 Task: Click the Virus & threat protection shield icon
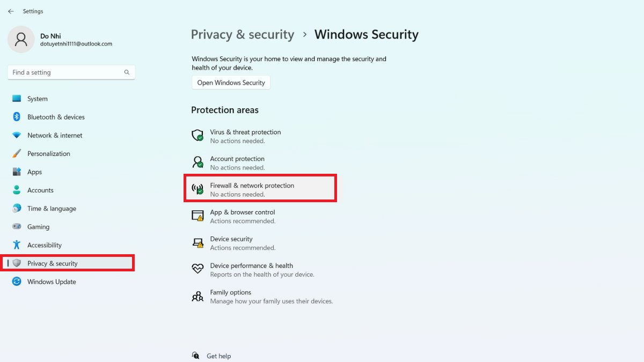[x=197, y=135]
